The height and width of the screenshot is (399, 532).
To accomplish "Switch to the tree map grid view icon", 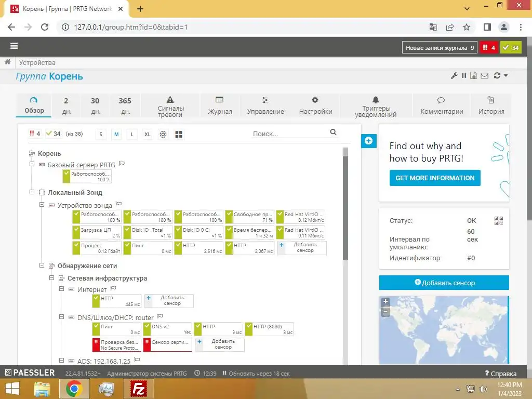I will coord(179,135).
